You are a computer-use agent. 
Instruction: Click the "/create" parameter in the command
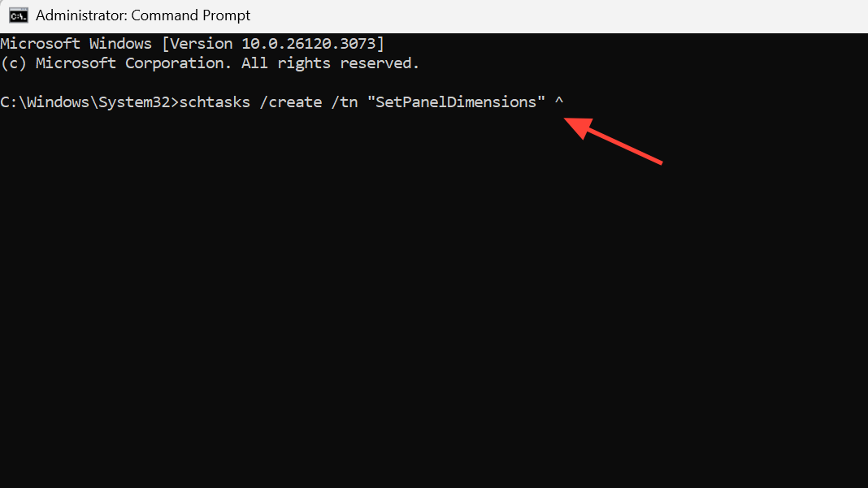(x=291, y=102)
